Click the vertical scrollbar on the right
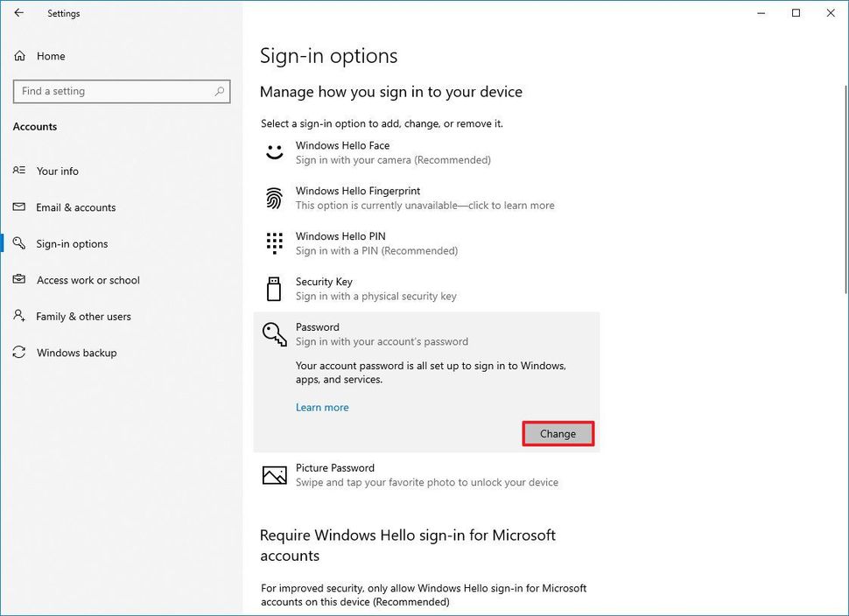Screen dimensions: 849x616 pyautogui.click(x=845, y=188)
